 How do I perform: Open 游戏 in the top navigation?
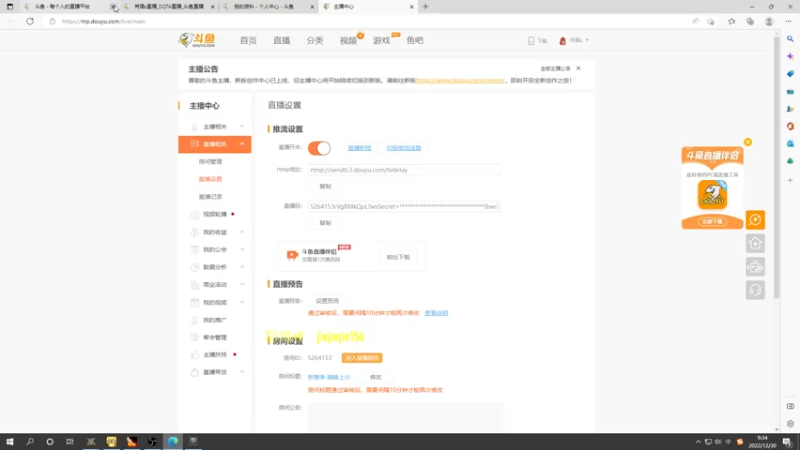click(x=382, y=40)
